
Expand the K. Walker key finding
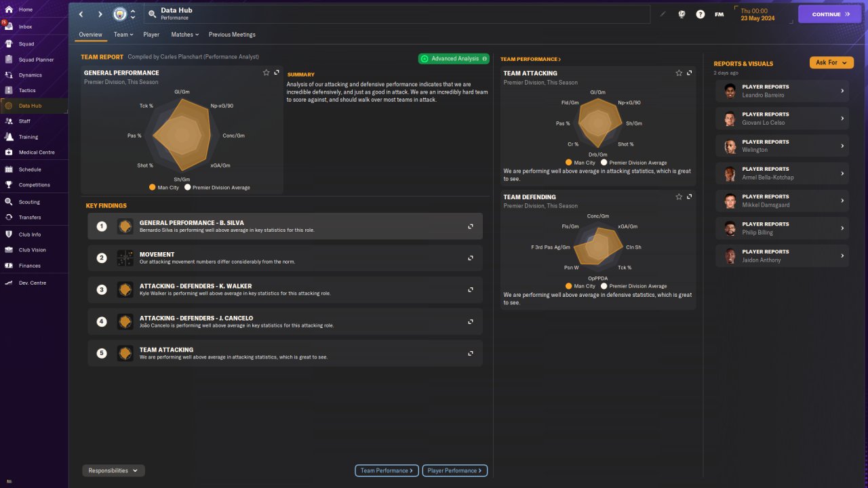[x=471, y=289]
